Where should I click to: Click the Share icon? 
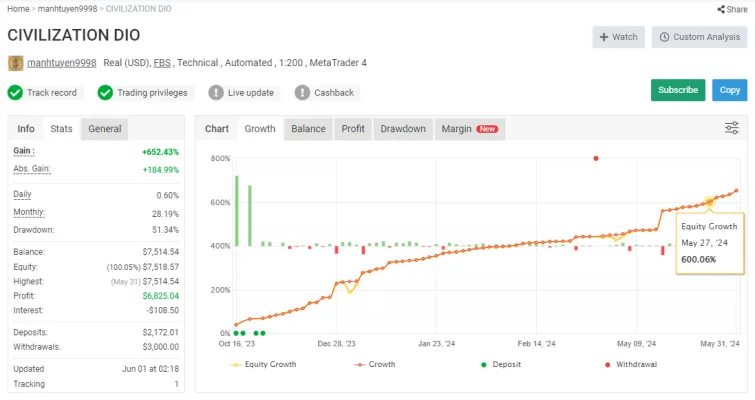click(721, 9)
